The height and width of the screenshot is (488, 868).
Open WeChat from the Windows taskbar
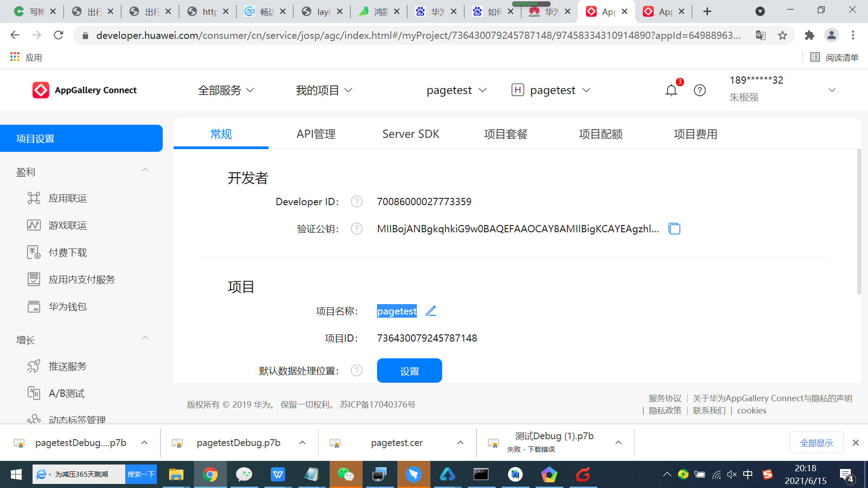346,474
